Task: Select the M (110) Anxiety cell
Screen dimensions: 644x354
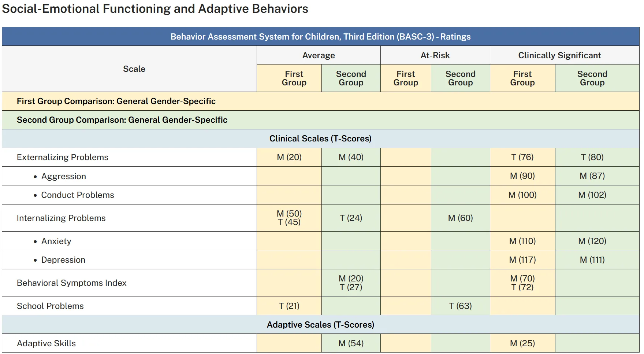Action: click(522, 241)
